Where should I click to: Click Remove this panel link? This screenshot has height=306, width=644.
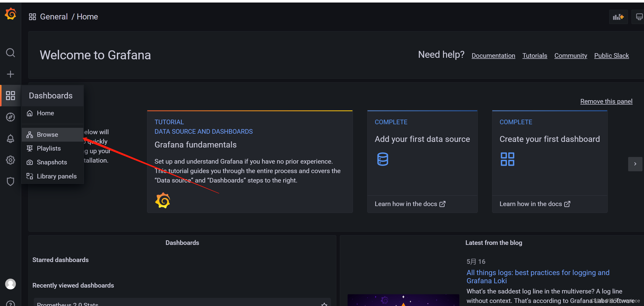coord(606,101)
